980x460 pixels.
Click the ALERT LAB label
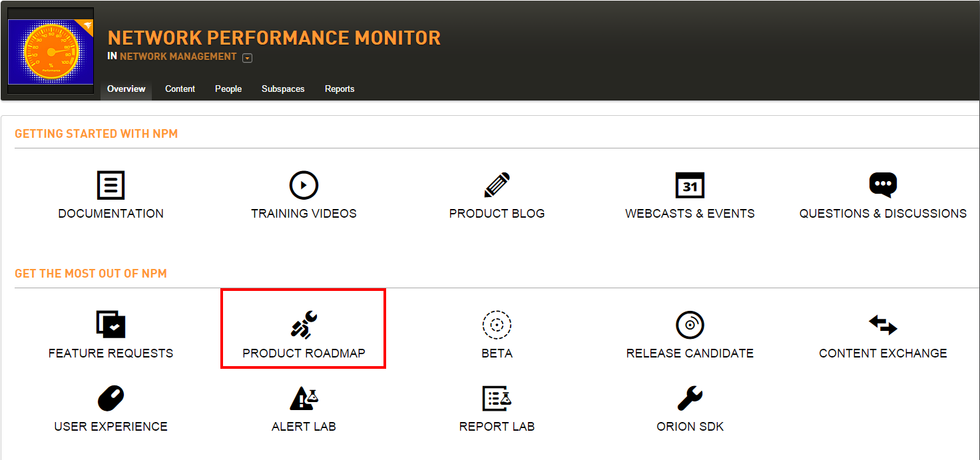(x=304, y=427)
